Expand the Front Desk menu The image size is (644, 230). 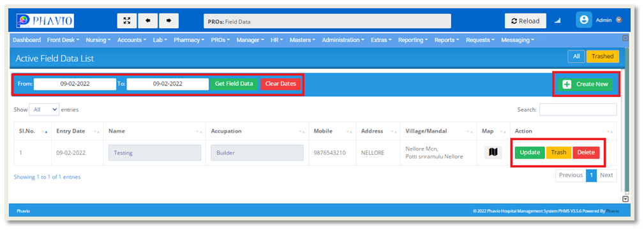63,40
